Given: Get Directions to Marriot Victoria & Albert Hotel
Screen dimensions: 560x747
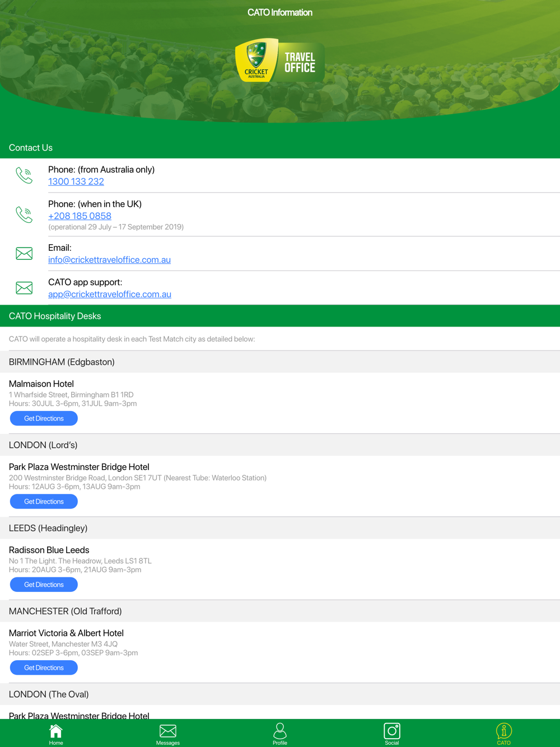Looking at the screenshot, I should [x=44, y=667].
